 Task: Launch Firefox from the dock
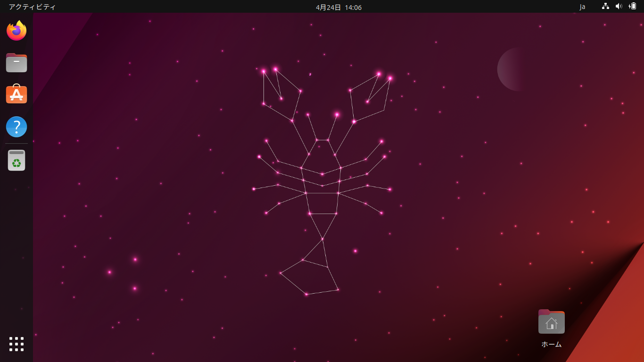point(17,31)
